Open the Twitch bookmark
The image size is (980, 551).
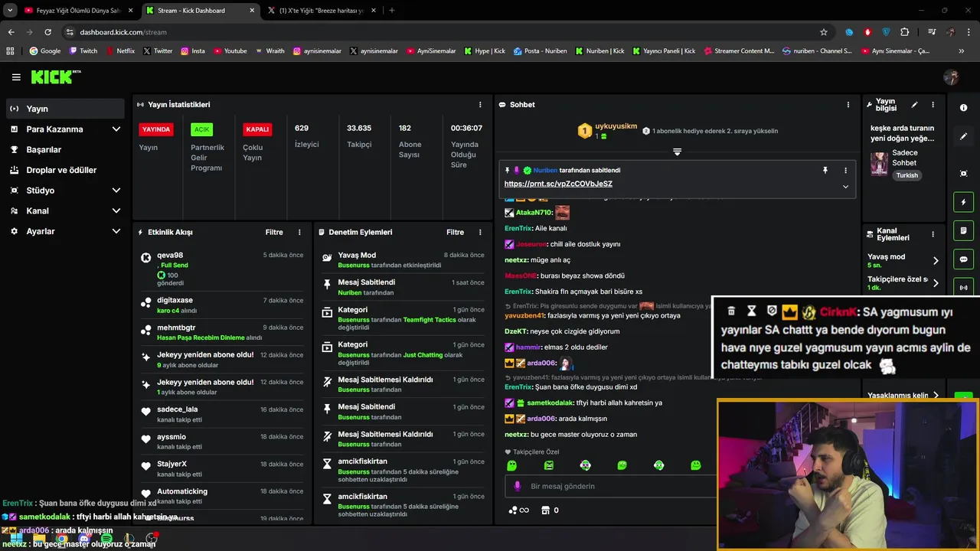click(83, 51)
